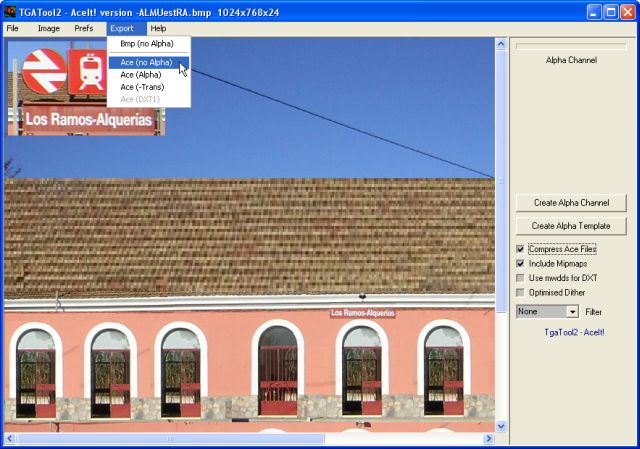Image resolution: width=640 pixels, height=449 pixels.
Task: Click vertical scrollbar down arrow
Action: pos(502,426)
